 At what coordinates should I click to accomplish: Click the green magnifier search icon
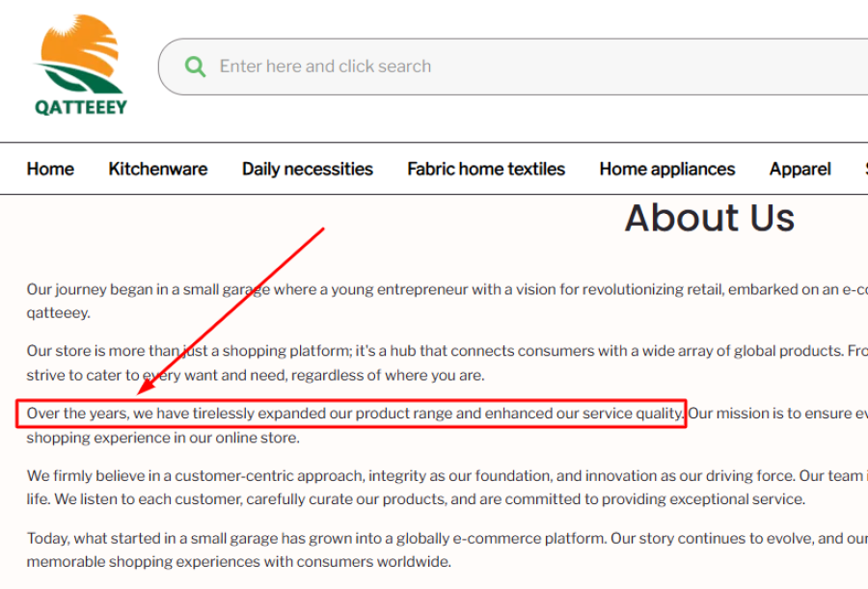tap(196, 67)
